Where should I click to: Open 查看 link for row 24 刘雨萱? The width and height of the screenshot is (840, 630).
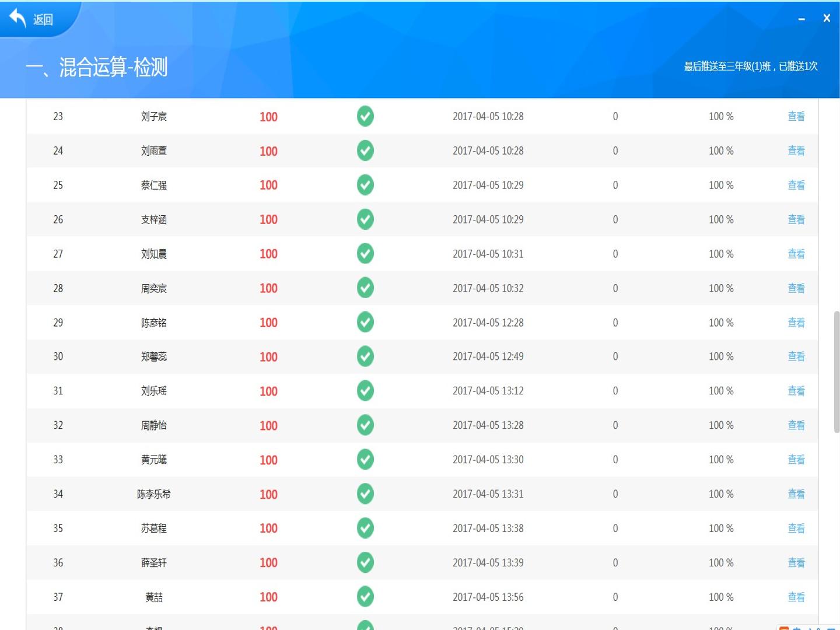[796, 151]
